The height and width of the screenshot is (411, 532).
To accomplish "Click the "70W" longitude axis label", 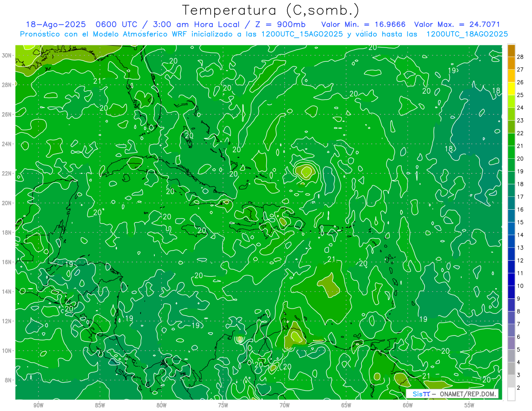I will pos(285,405).
